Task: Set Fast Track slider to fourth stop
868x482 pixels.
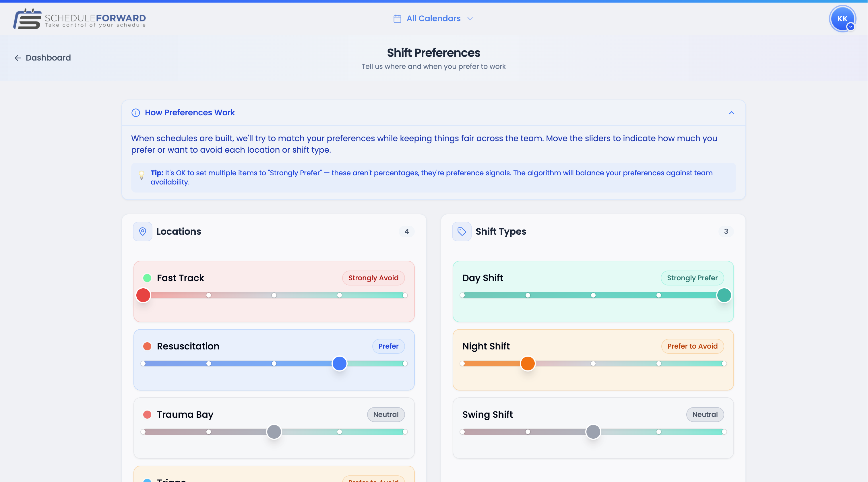Action: tap(339, 296)
